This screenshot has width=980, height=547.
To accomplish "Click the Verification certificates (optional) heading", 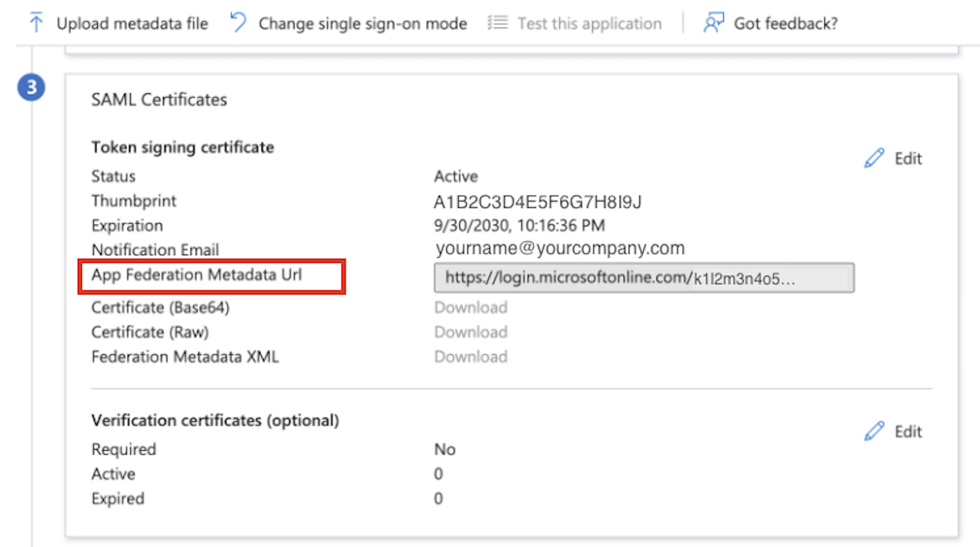I will [x=215, y=420].
